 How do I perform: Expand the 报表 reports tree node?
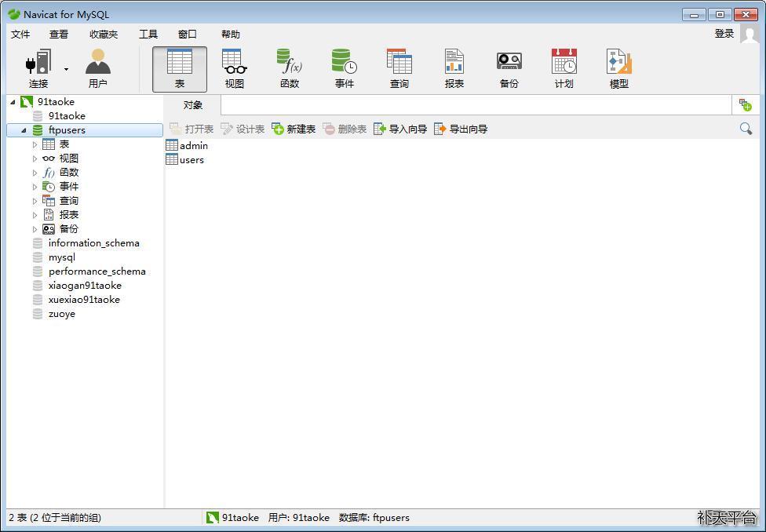(x=35, y=215)
